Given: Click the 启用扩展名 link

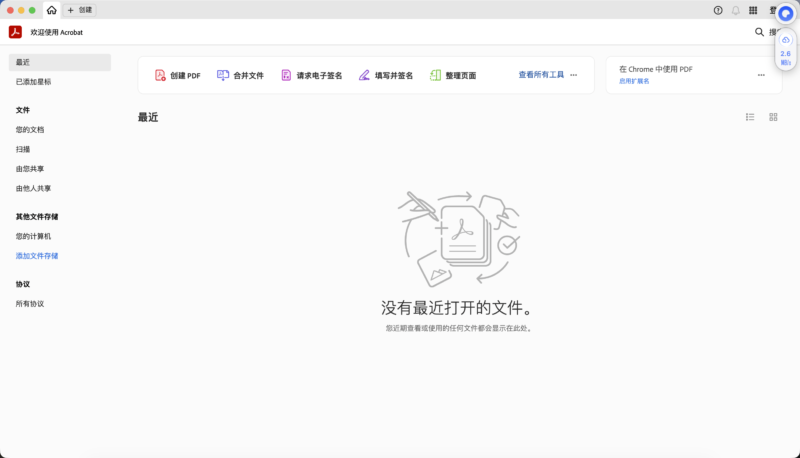Looking at the screenshot, I should point(634,81).
